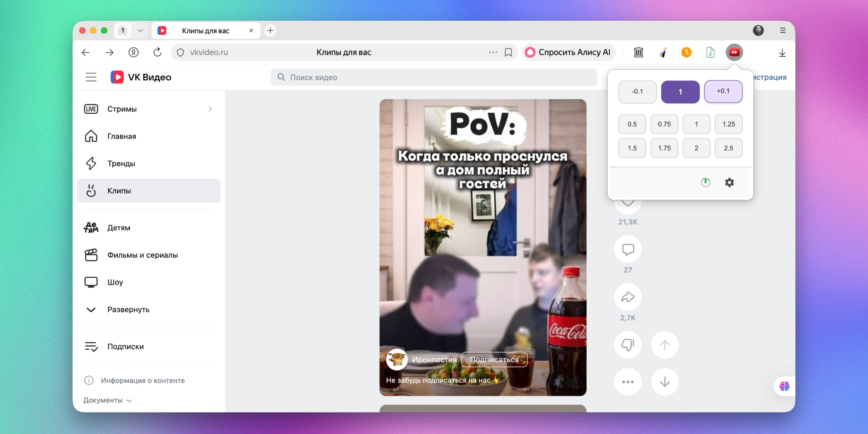Toggle the video speed controller extension

[734, 53]
